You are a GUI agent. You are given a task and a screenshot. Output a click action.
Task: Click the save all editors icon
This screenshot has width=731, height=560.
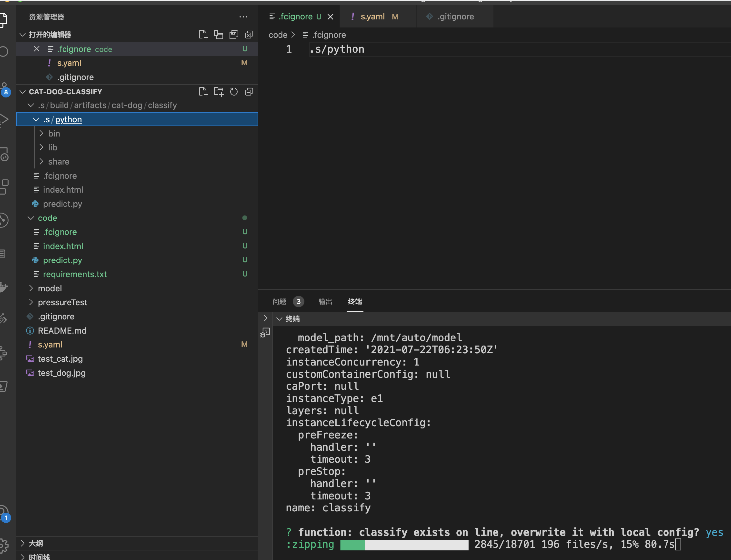click(x=234, y=34)
